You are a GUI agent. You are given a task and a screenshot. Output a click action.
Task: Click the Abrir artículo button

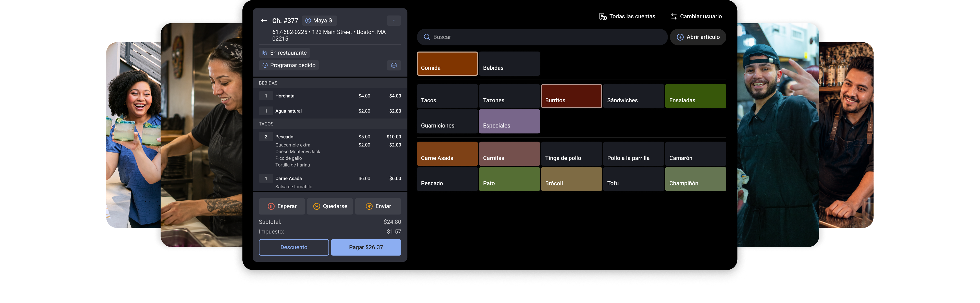pos(698,37)
